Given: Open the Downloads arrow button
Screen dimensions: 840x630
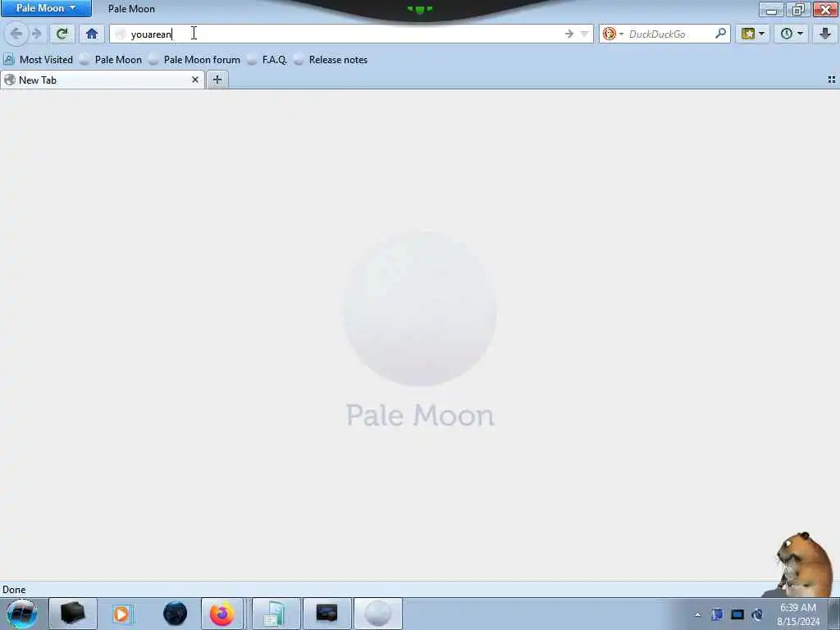Looking at the screenshot, I should 825,34.
